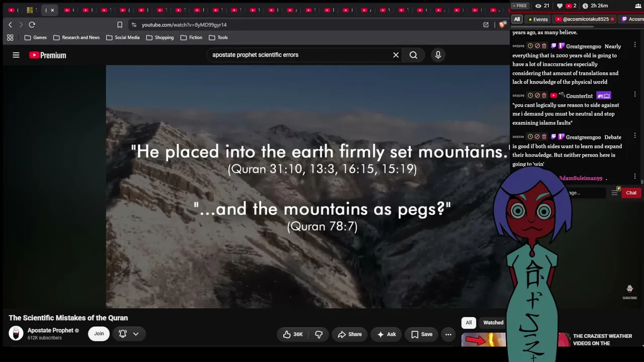Start voice search with the microphone
The image size is (644, 362).
click(x=438, y=55)
